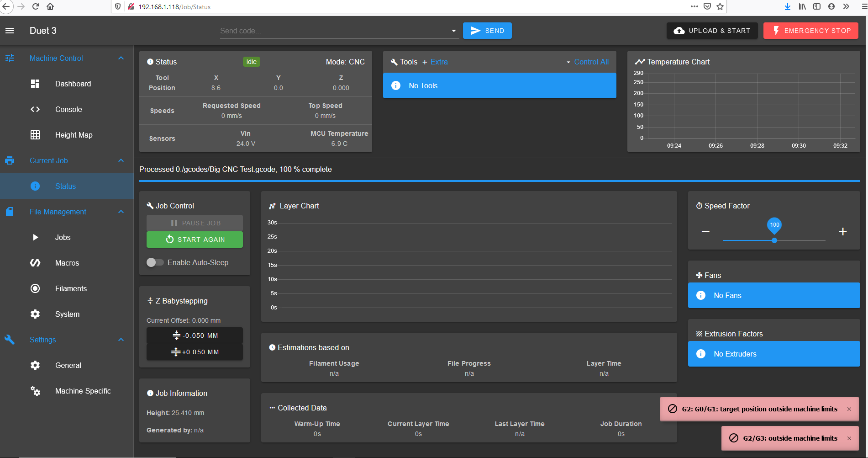Open the System files page
The image size is (868, 458).
tap(67, 314)
